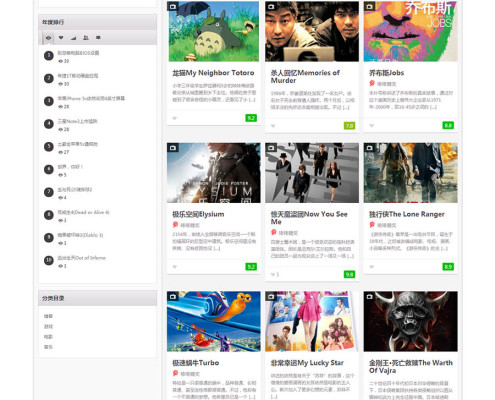This screenshot has width=495, height=400.
Task: Open the 独行侠The Lone Ranger title
Action: [x=407, y=214]
